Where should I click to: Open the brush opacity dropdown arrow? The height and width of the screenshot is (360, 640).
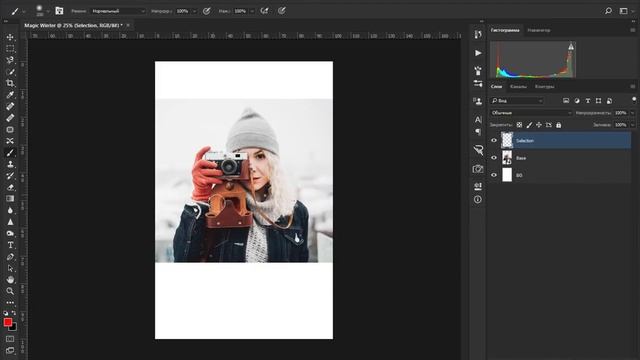click(194, 11)
